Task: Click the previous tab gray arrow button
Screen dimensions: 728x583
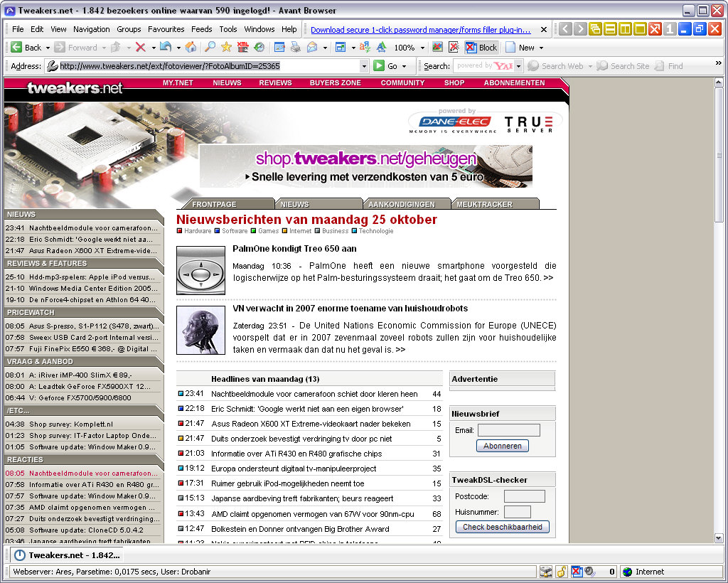Action: 565,28
